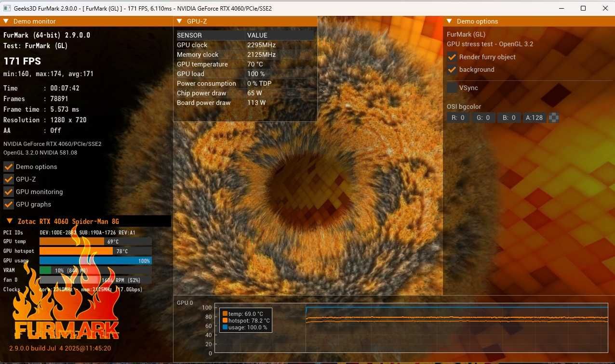Click the GPU hotspot 78°C bar
This screenshot has width=615, height=364.
[95, 251]
